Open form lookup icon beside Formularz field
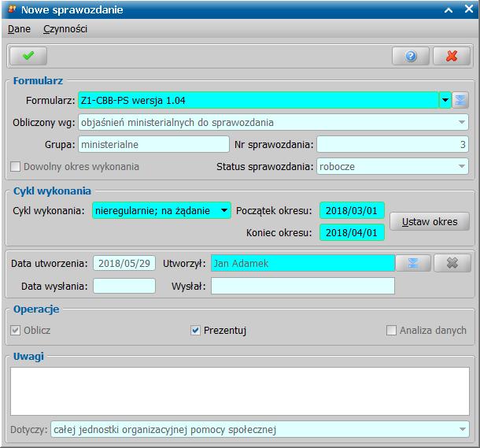Screen dimensions: 480x448 [460, 100]
